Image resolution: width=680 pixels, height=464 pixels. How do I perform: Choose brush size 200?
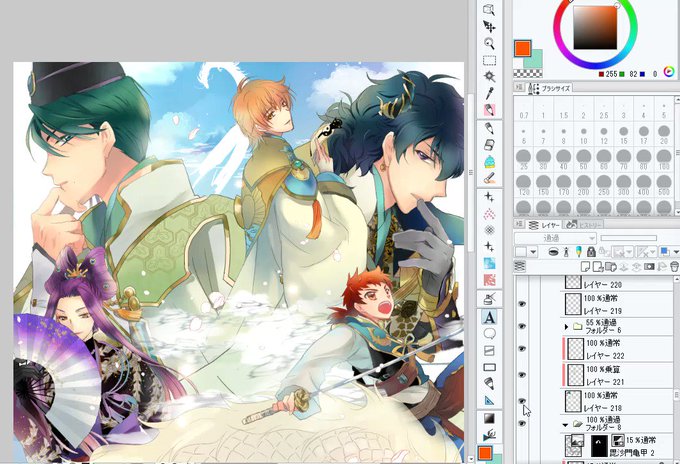(583, 185)
